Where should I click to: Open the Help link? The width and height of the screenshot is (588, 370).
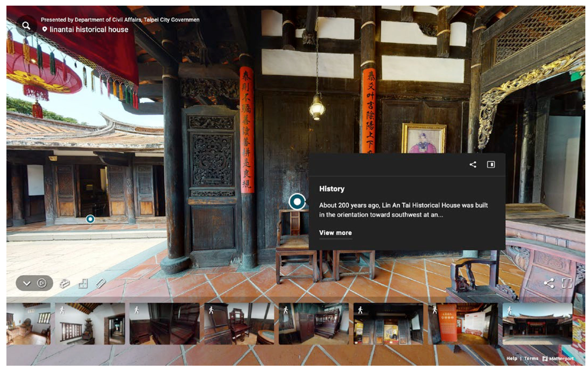click(511, 358)
